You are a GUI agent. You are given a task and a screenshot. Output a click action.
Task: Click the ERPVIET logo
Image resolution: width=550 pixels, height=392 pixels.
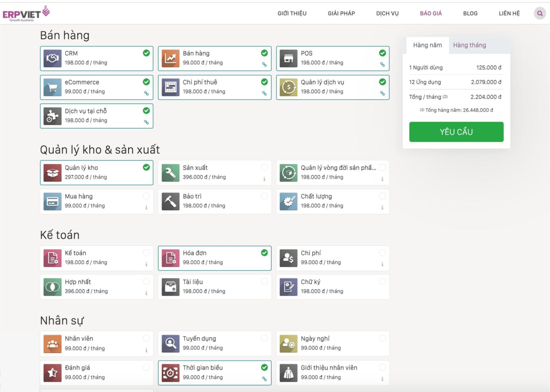click(26, 14)
